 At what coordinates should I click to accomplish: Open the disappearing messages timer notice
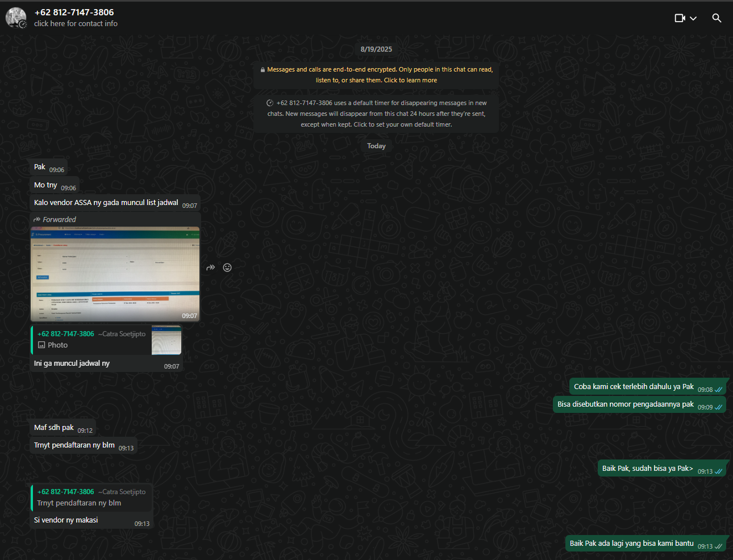[x=376, y=114]
